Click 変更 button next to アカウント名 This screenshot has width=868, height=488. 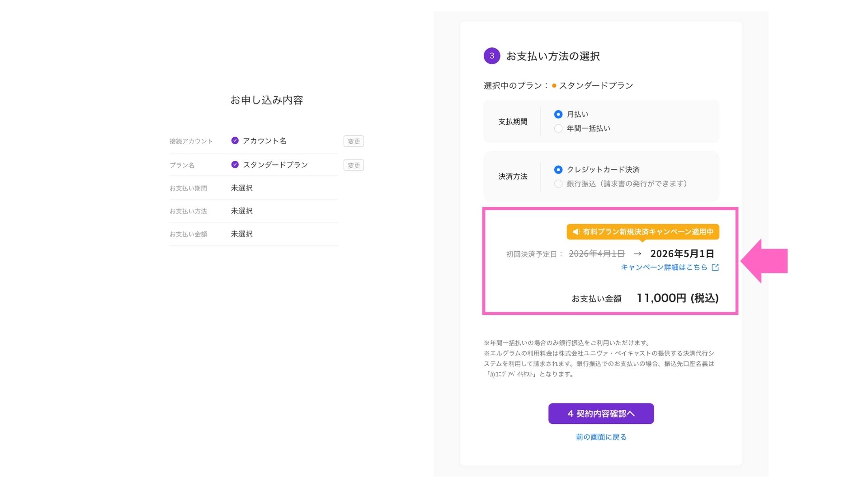click(354, 141)
